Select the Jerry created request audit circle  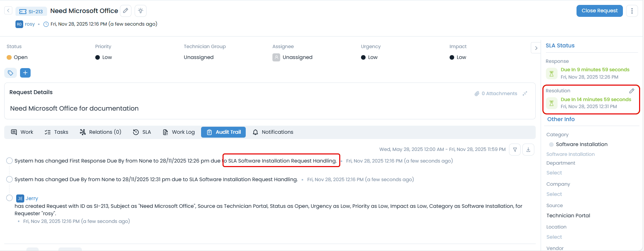pyautogui.click(x=9, y=198)
